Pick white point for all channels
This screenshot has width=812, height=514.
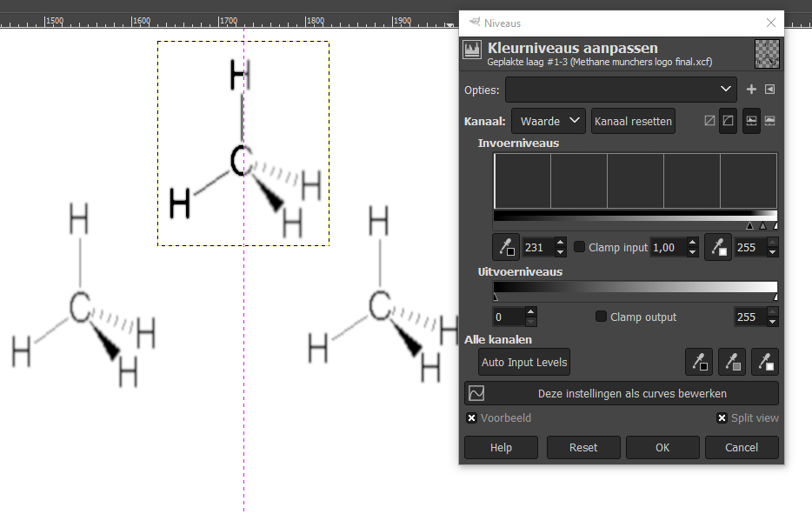(x=765, y=362)
